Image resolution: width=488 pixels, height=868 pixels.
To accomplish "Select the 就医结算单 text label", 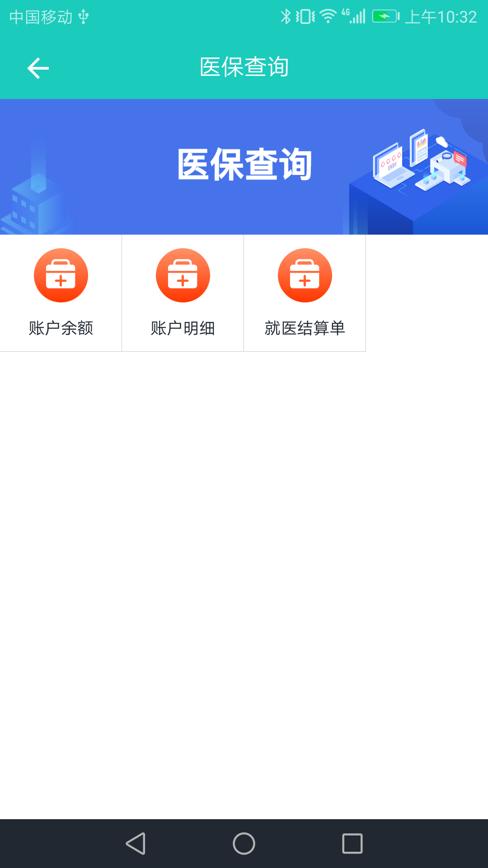I will pos(305,328).
